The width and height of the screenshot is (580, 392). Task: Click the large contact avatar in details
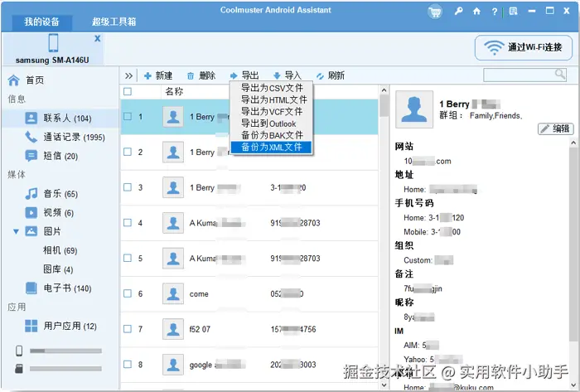(414, 109)
